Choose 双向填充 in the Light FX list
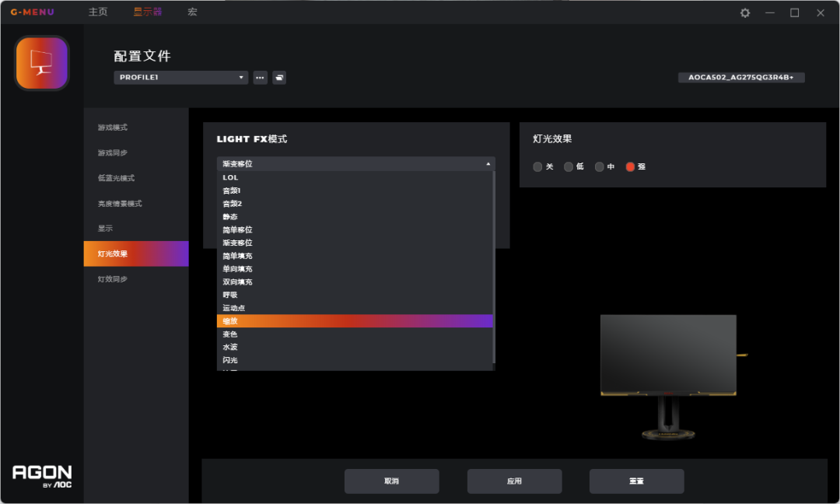 (x=355, y=282)
